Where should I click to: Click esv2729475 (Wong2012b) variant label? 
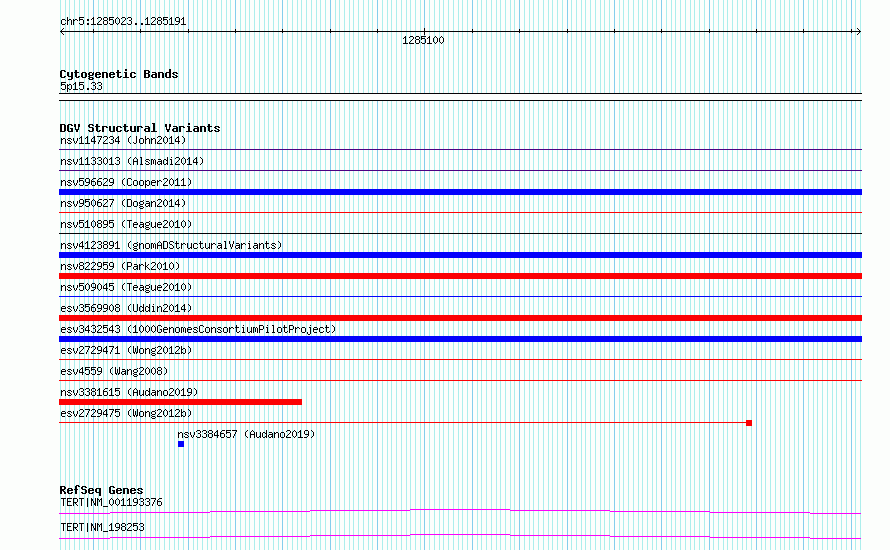tap(126, 413)
